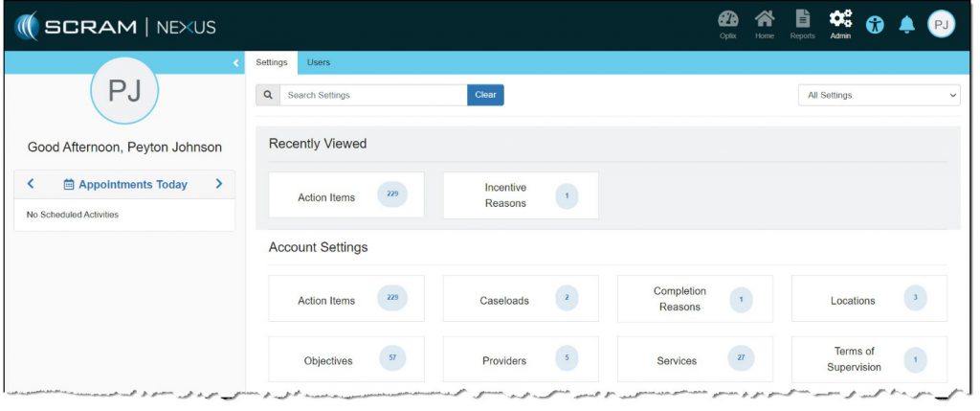980x411 pixels.
Task: Open the accessibility options icon
Action: pyautogui.click(x=875, y=26)
